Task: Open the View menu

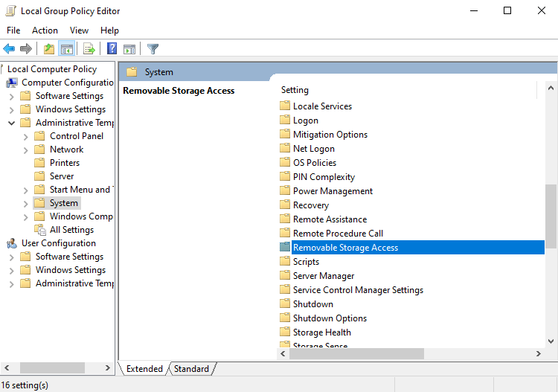Action: 79,30
